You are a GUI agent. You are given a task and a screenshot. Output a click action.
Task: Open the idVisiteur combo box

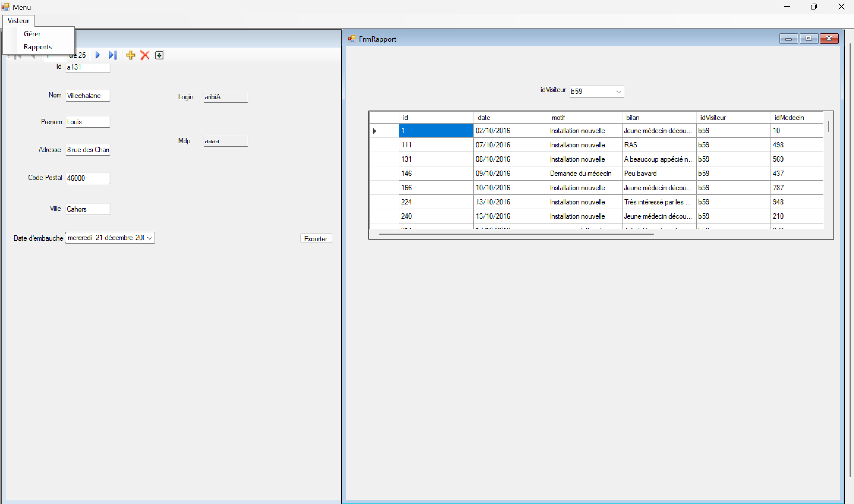pyautogui.click(x=619, y=92)
